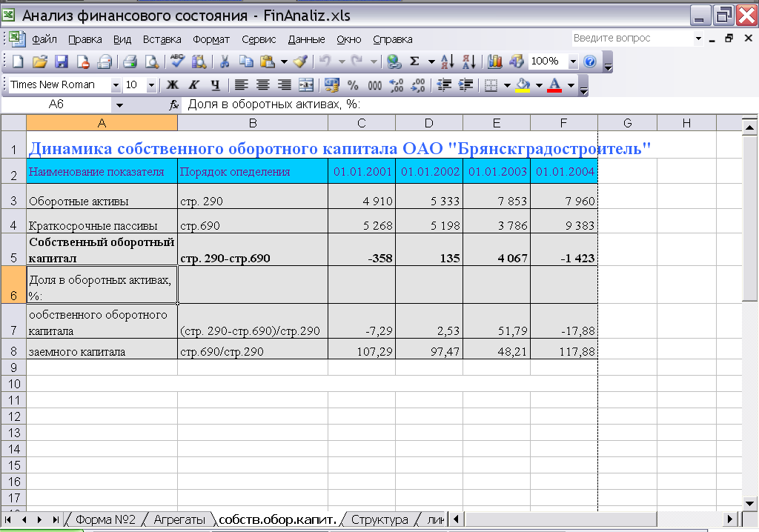Sort descending

pyautogui.click(x=469, y=61)
